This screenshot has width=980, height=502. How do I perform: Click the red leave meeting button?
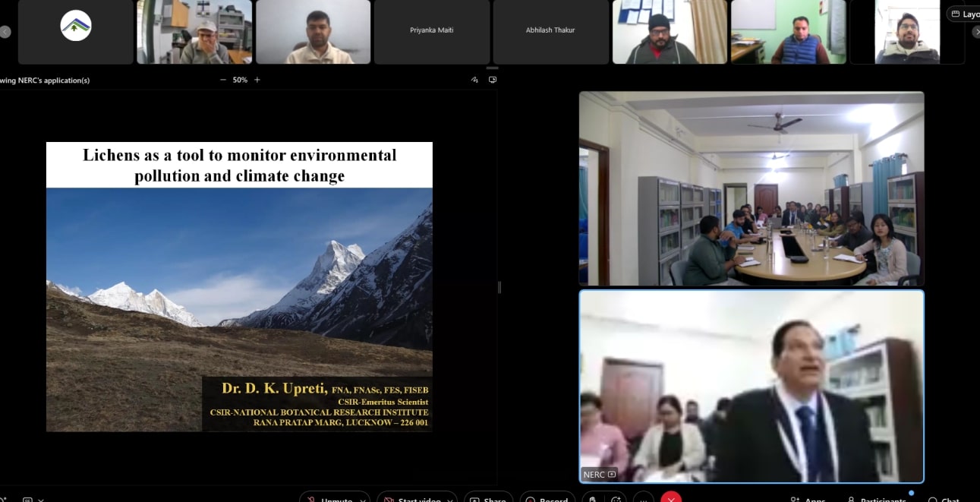click(x=670, y=499)
